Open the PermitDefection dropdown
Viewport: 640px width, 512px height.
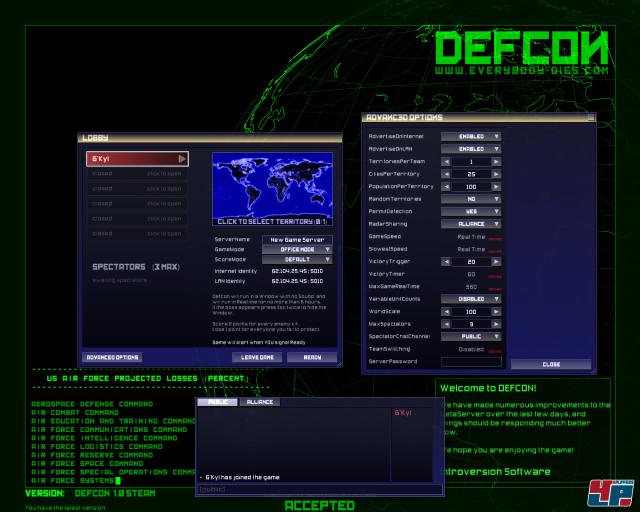click(x=471, y=211)
